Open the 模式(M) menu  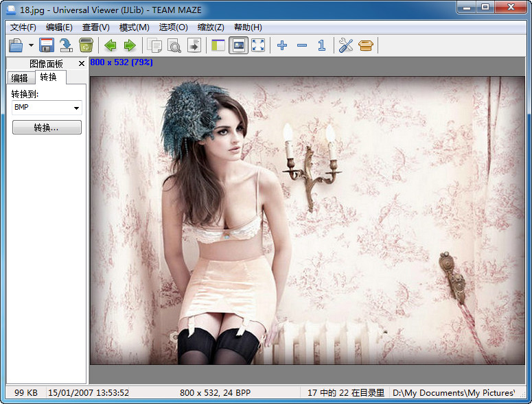click(x=135, y=27)
